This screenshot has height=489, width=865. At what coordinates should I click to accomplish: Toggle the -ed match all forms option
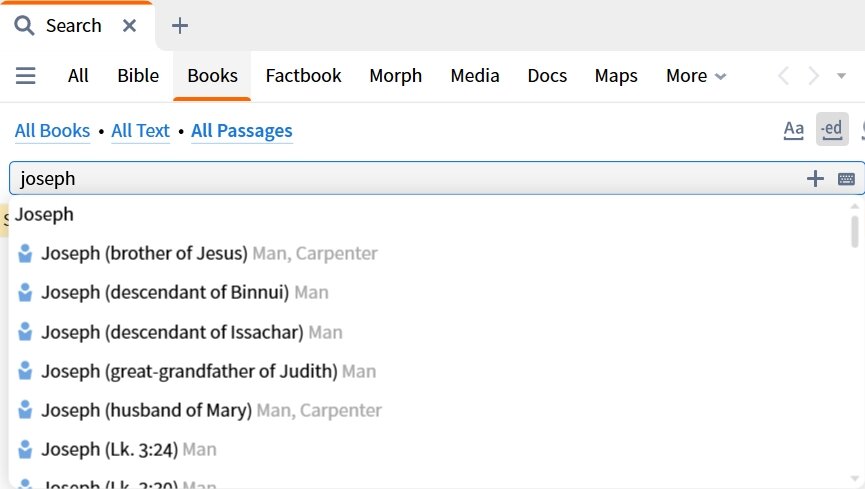click(832, 130)
